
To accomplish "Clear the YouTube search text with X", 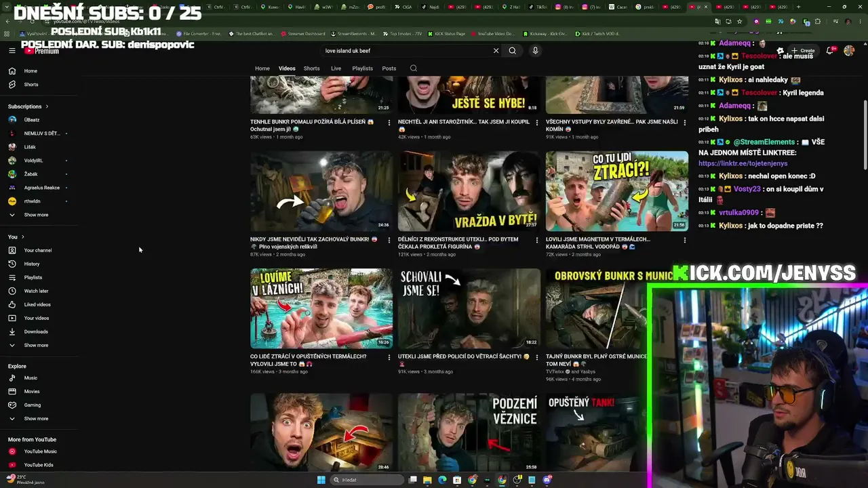I will [496, 51].
